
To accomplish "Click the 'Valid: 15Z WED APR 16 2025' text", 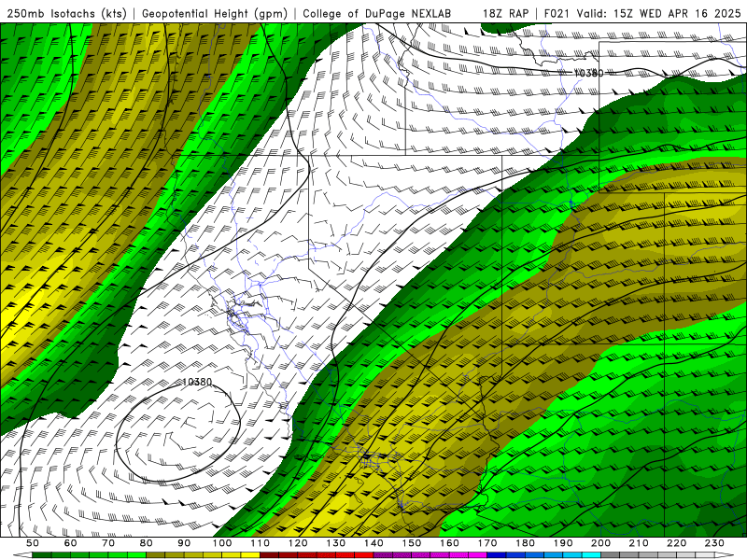I will 659,14.
